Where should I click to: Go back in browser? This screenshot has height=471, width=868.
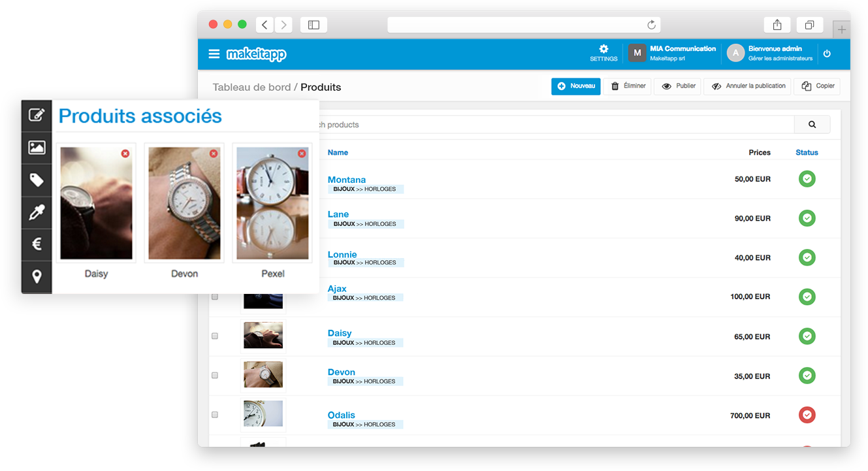pyautogui.click(x=265, y=25)
